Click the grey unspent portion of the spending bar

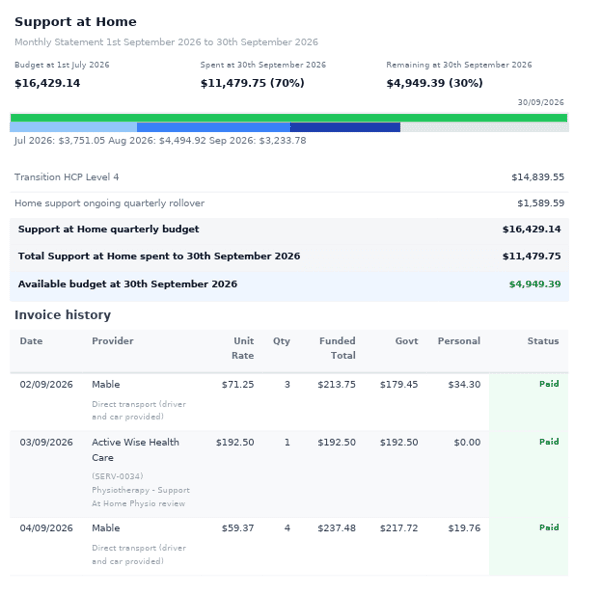(x=484, y=127)
